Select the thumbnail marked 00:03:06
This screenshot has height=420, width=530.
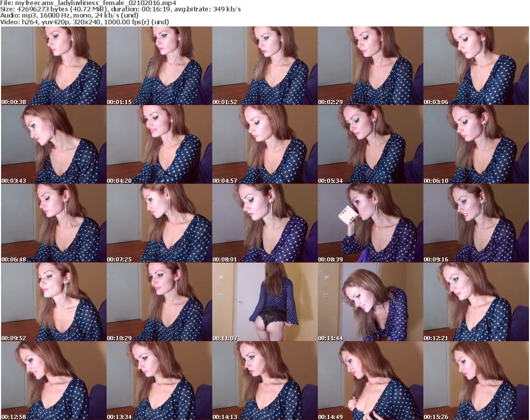(476, 66)
